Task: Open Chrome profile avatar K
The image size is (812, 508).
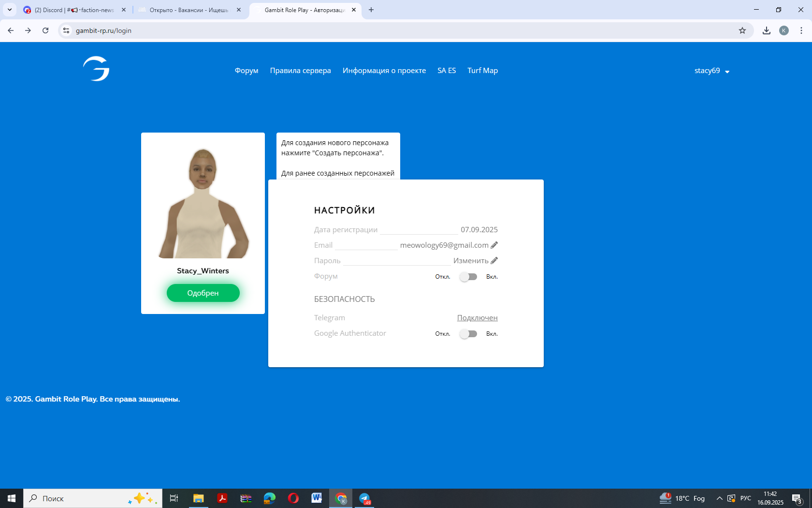Action: tap(784, 30)
